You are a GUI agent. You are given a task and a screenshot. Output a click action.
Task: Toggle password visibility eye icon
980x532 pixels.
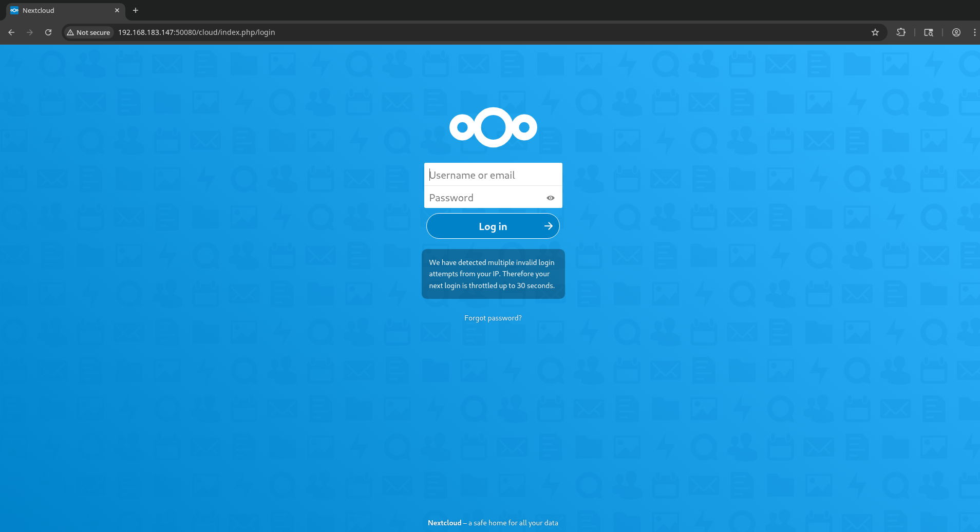click(x=551, y=198)
